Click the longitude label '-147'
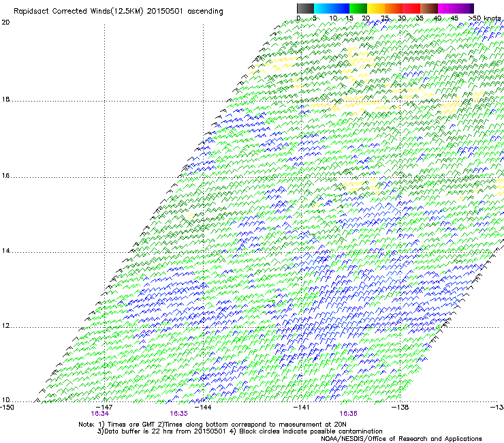The height and width of the screenshot is (443, 504). (x=105, y=408)
